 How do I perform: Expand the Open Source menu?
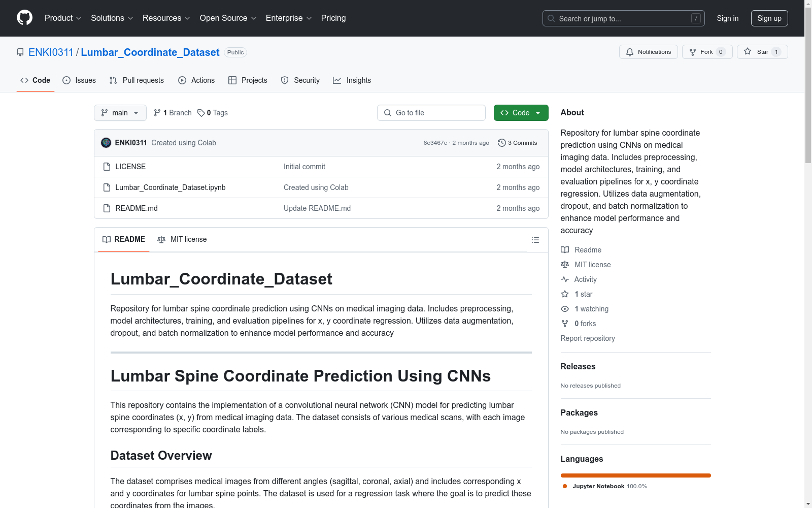[x=228, y=18]
